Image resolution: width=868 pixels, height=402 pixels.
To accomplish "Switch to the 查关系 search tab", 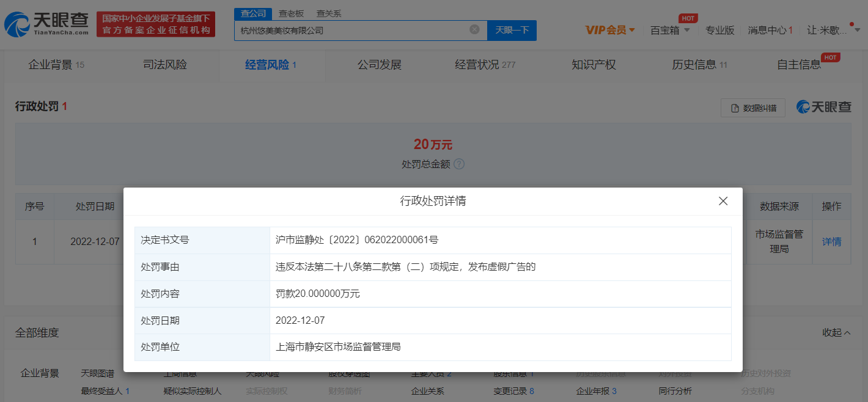I will click(329, 13).
